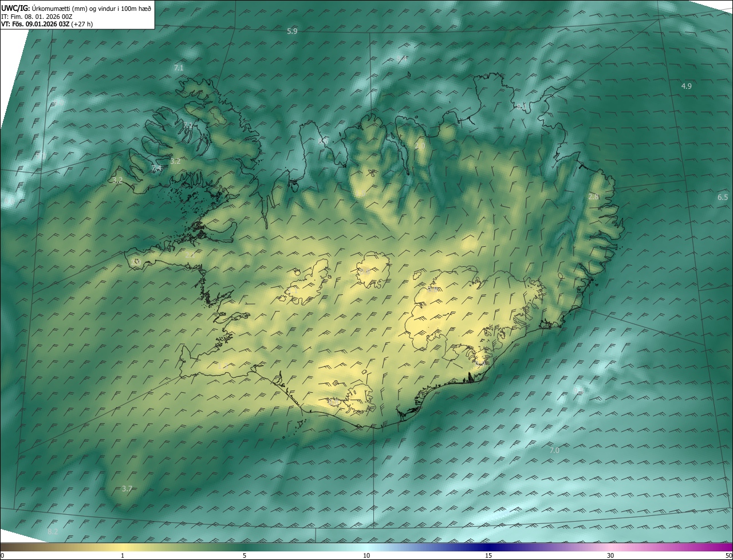Image resolution: width=733 pixels, height=560 pixels.
Task: Click the color scale label 0
Action: click(2, 555)
